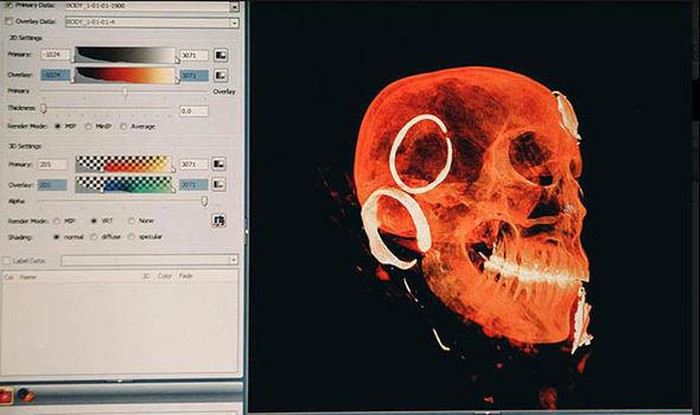Click the 3D column header in label list

(x=146, y=276)
